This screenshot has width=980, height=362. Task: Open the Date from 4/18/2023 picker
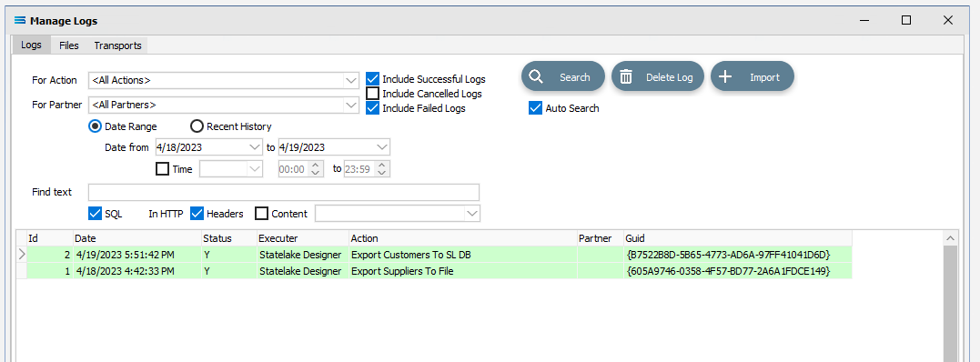pyautogui.click(x=255, y=147)
